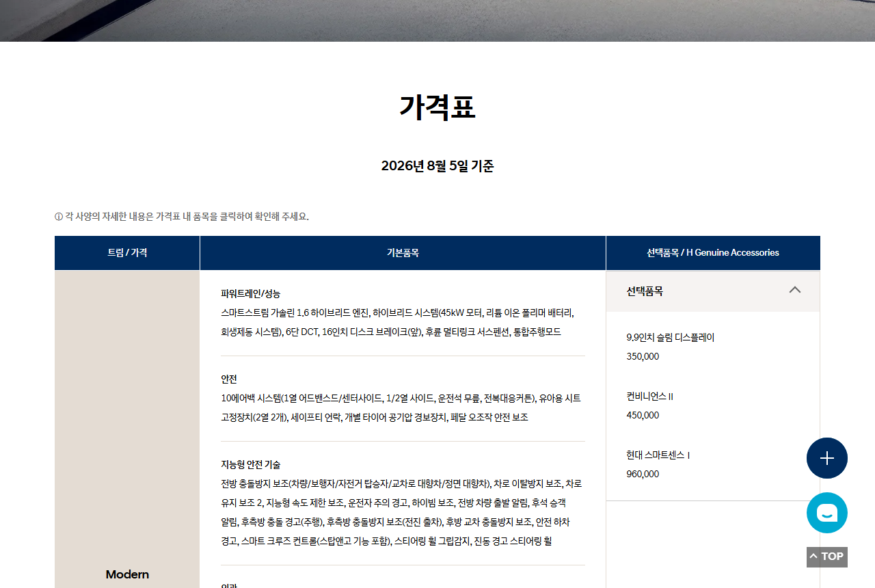Click the 350,000 price value
This screenshot has width=875, height=588.
pyautogui.click(x=643, y=356)
